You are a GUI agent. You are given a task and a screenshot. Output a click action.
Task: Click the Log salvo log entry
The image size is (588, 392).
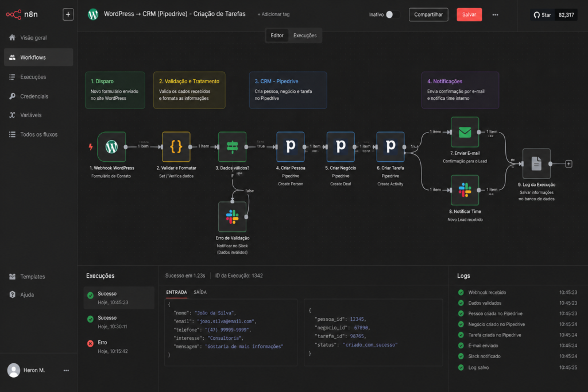pos(517,367)
